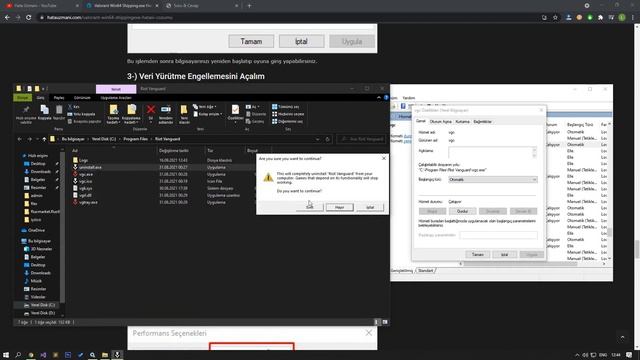Image resolution: width=640 pixels, height=360 pixels.
Task: Click the Yeniden adlandır rename icon
Action: 166,109
